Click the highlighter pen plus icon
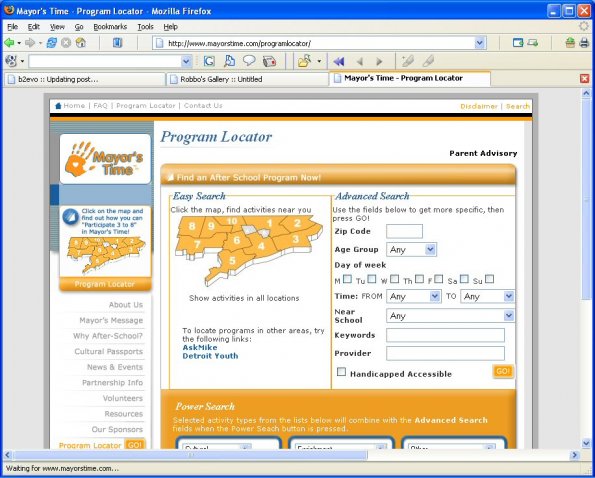 click(408, 61)
